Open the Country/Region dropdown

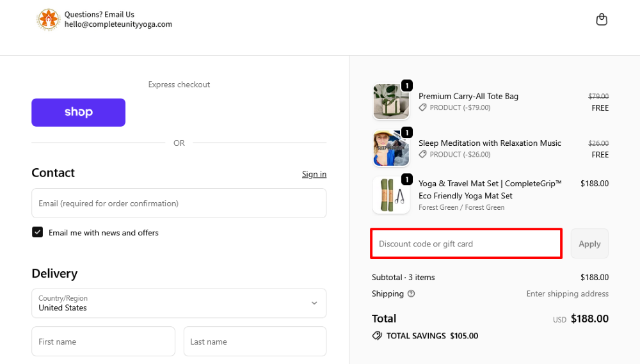click(179, 303)
